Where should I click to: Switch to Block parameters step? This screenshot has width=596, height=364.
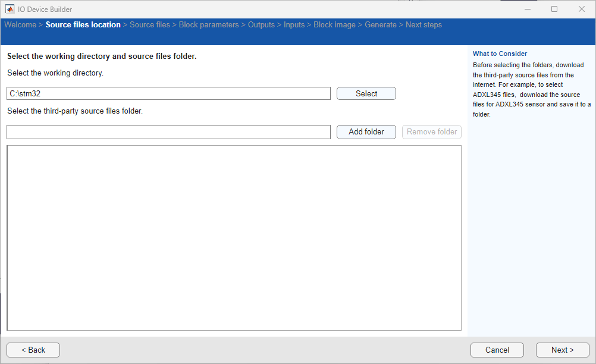[209, 25]
